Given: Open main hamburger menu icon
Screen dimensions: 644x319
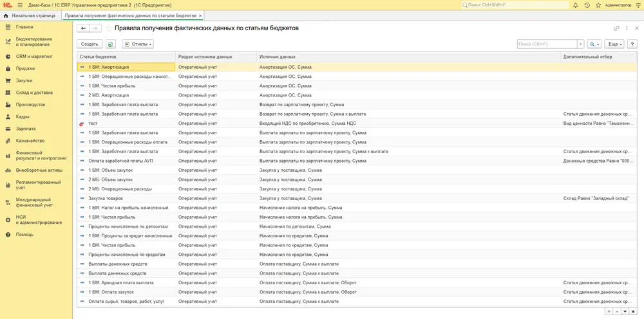Looking at the screenshot, I should 20,5.
